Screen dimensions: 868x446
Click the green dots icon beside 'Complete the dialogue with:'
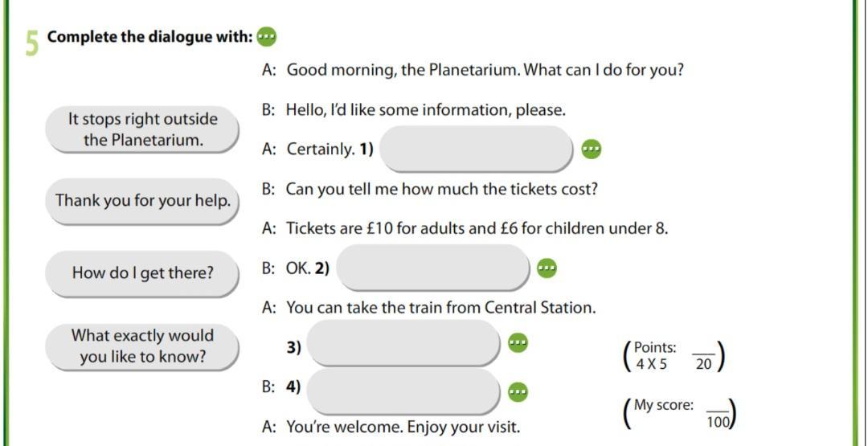(268, 37)
